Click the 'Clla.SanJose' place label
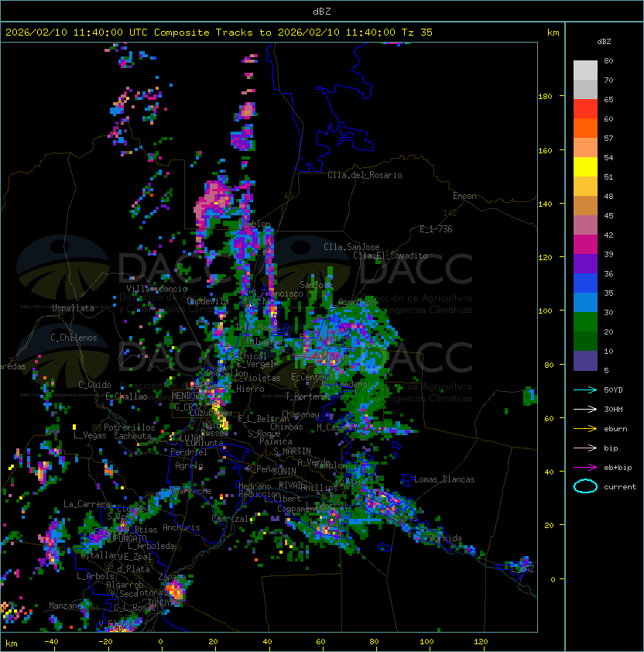 click(x=351, y=247)
